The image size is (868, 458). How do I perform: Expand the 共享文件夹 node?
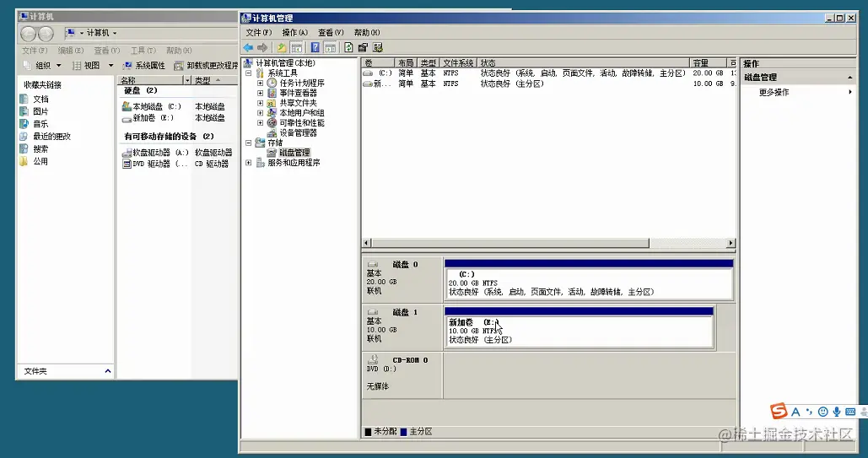click(x=260, y=103)
